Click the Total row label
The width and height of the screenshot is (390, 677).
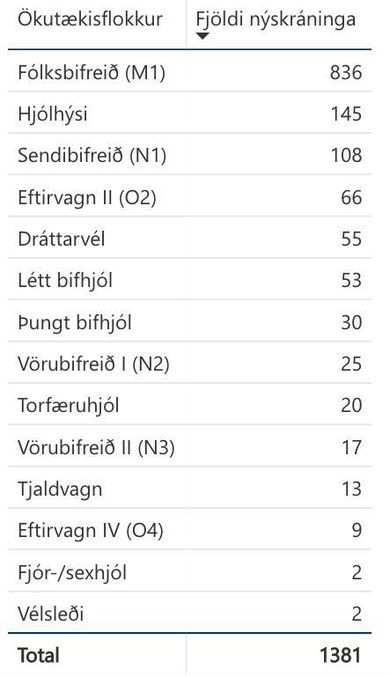coord(38,655)
